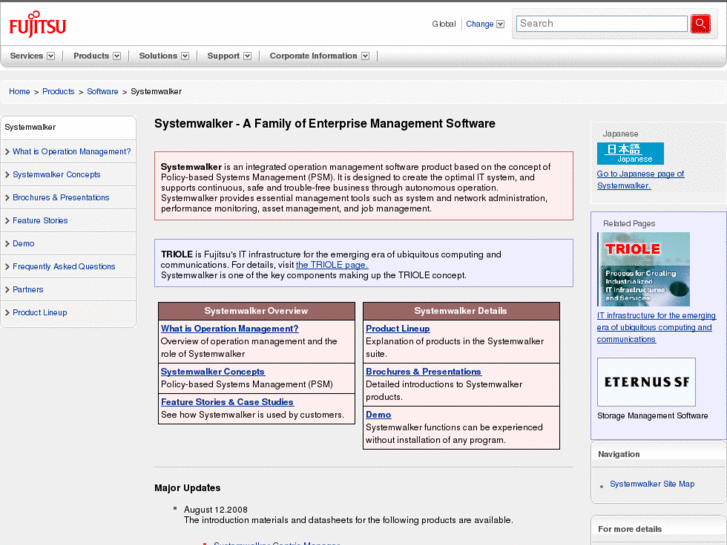Click the Systemwalker Details table header
Viewport: 727px width, 545px height.
[461, 311]
